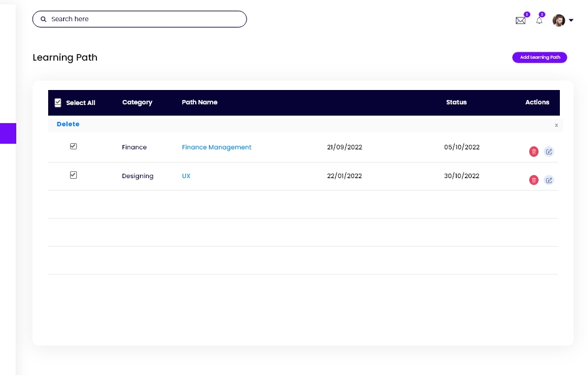Click the Category column header
The width and height of the screenshot is (588, 375).
[137, 102]
